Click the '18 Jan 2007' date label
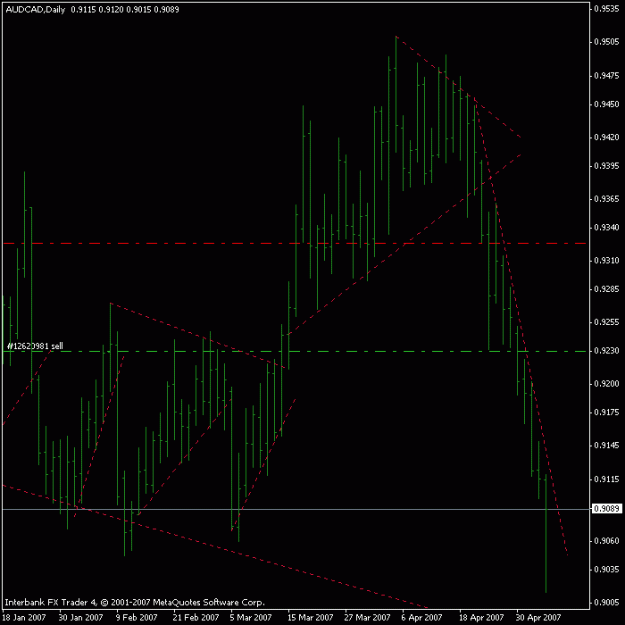This screenshot has width=625, height=625. pyautogui.click(x=24, y=617)
